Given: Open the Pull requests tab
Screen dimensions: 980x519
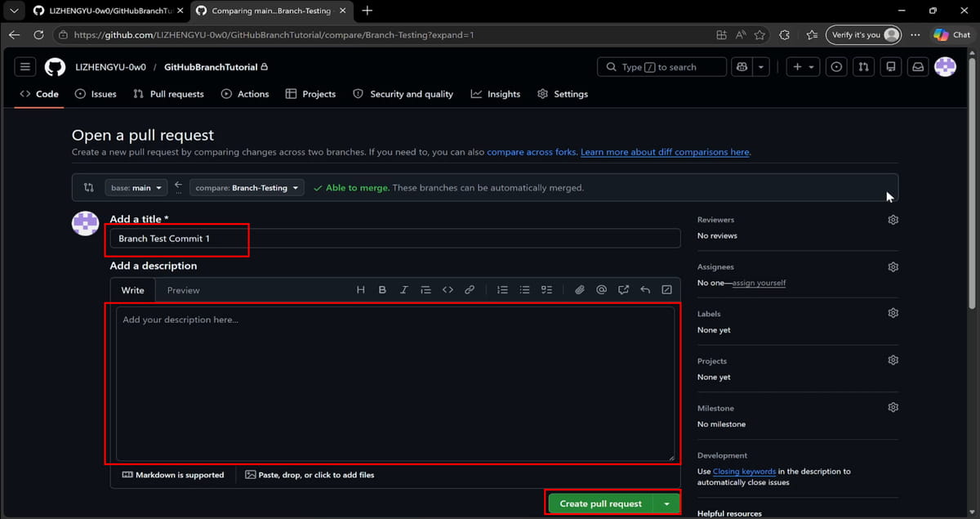Looking at the screenshot, I should coord(168,93).
